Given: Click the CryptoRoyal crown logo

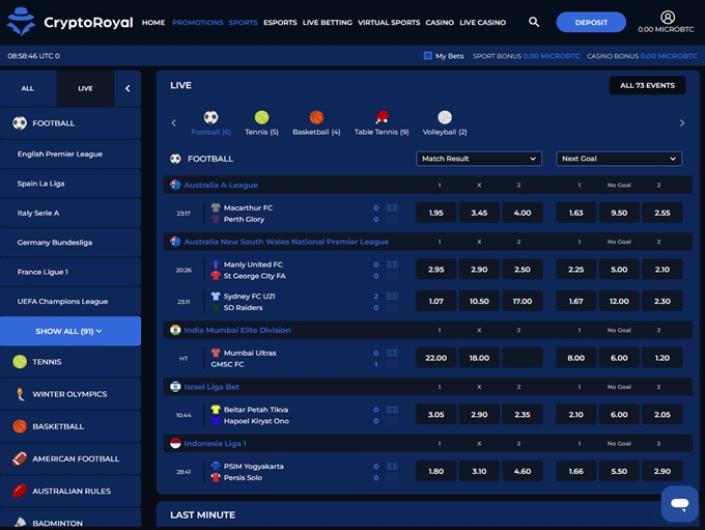Looking at the screenshot, I should pos(20,22).
